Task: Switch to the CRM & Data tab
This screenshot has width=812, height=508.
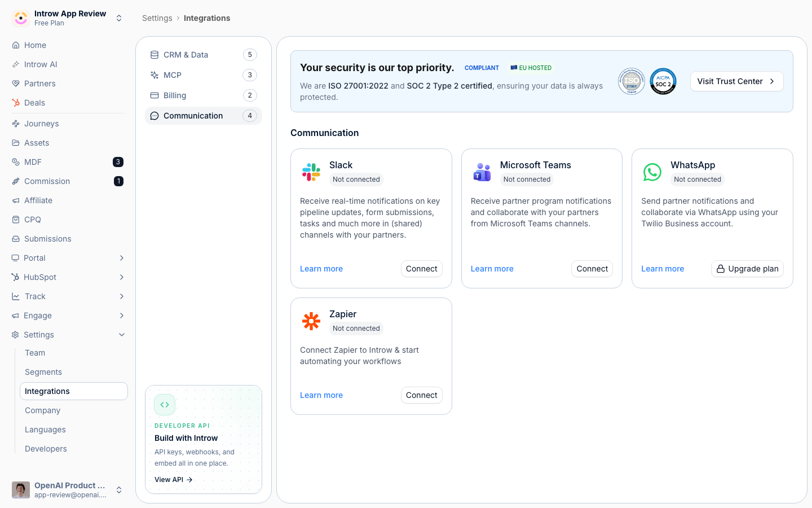Action: [204, 55]
